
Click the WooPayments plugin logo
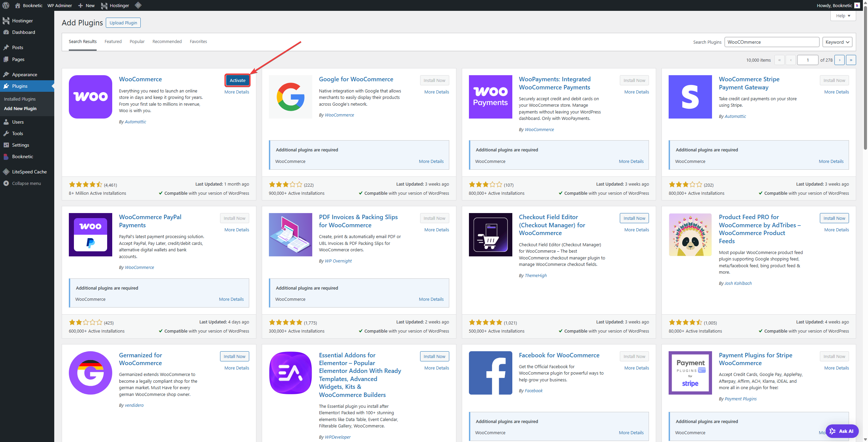click(491, 97)
